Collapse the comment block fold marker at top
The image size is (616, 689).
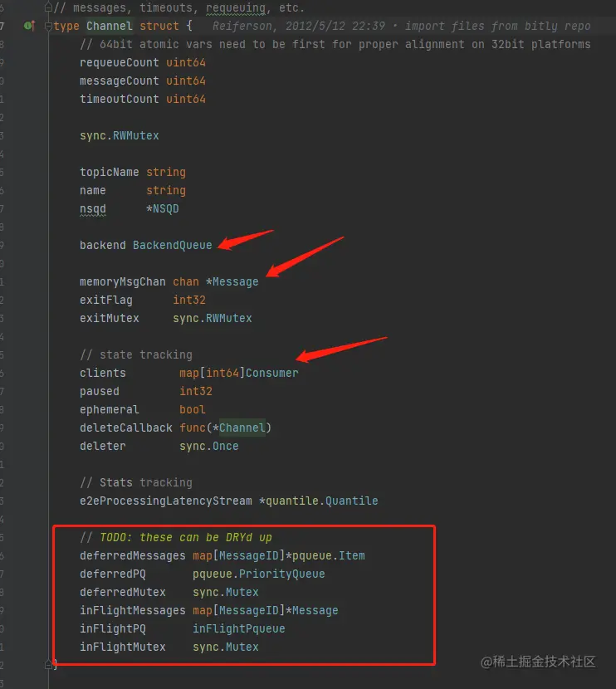click(x=48, y=7)
